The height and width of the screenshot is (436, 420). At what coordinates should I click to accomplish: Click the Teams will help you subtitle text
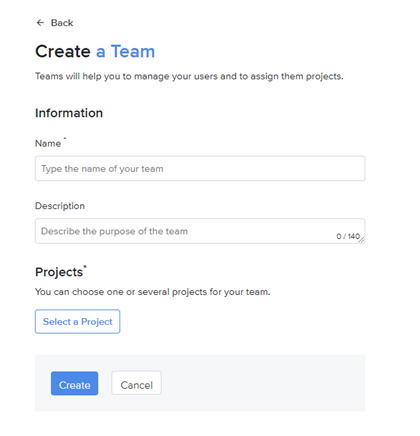point(189,76)
